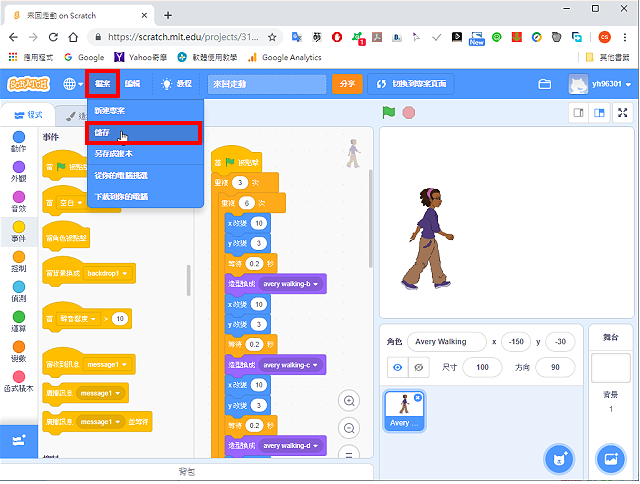
Task: Click the outer repeat count value 3
Action: (240, 182)
